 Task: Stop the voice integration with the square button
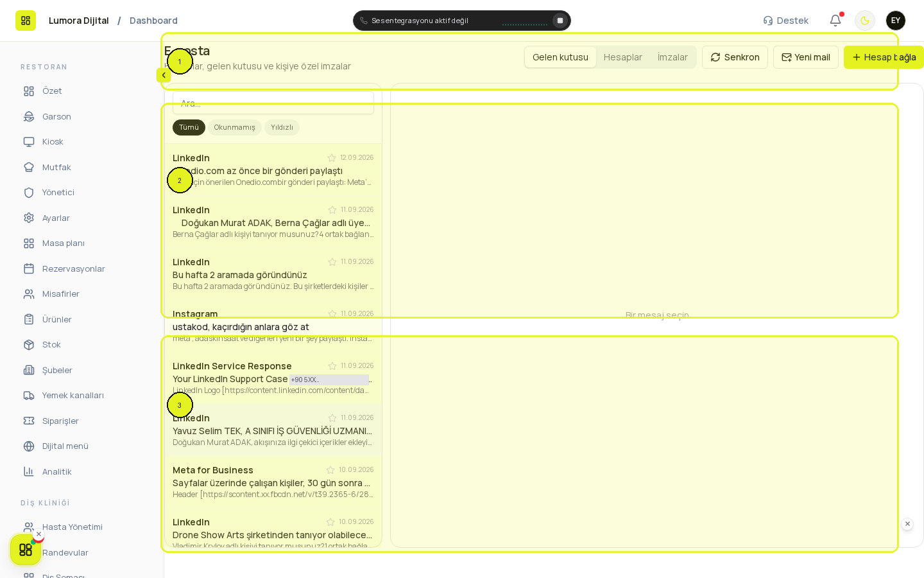(560, 21)
